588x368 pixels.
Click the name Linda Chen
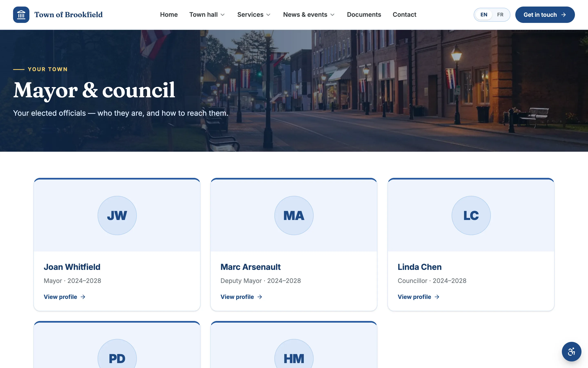[419, 267]
